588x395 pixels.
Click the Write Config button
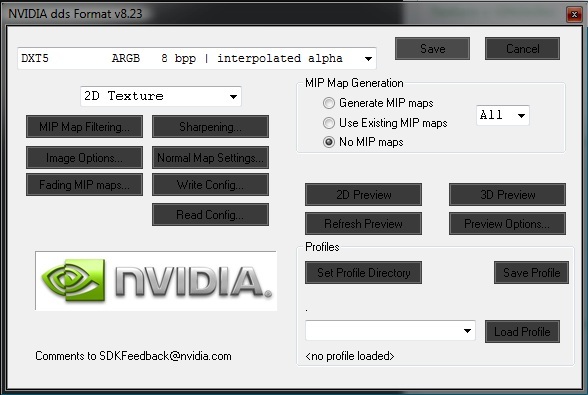coord(210,185)
